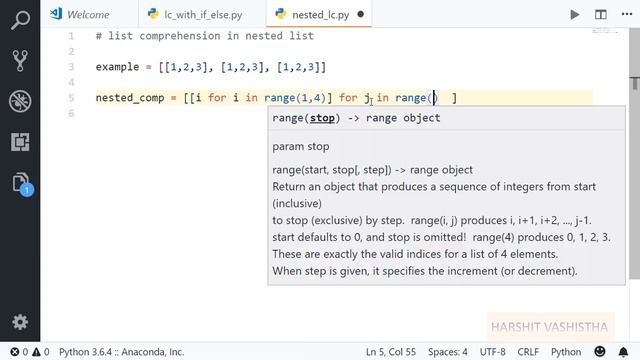640x360 pixels.
Task: Click the 'example' variable on line 3
Action: [x=117, y=67]
